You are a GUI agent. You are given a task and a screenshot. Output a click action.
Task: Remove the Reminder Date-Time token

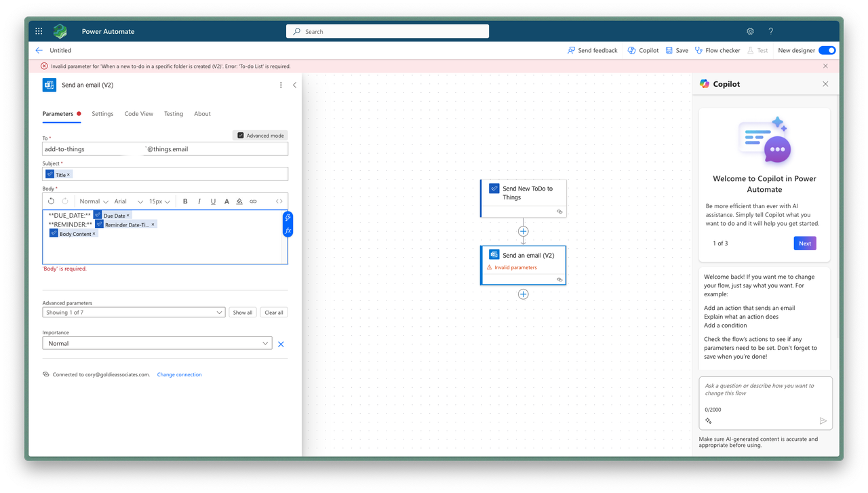coord(153,224)
